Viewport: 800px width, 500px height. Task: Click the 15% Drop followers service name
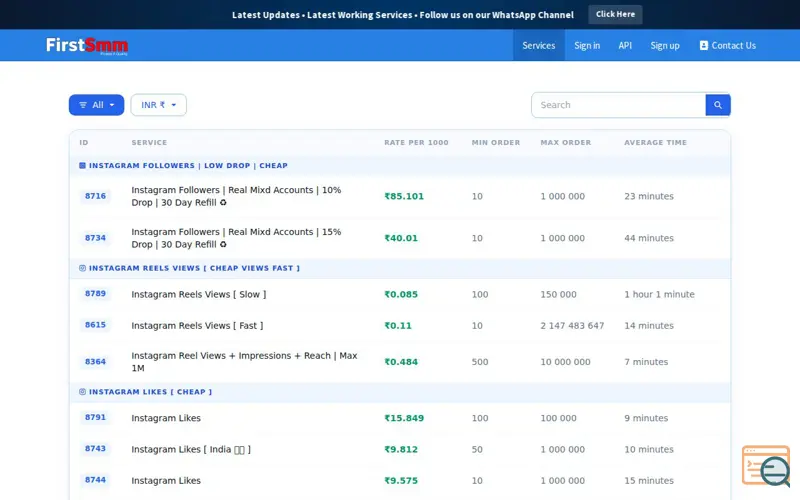pyautogui.click(x=236, y=238)
